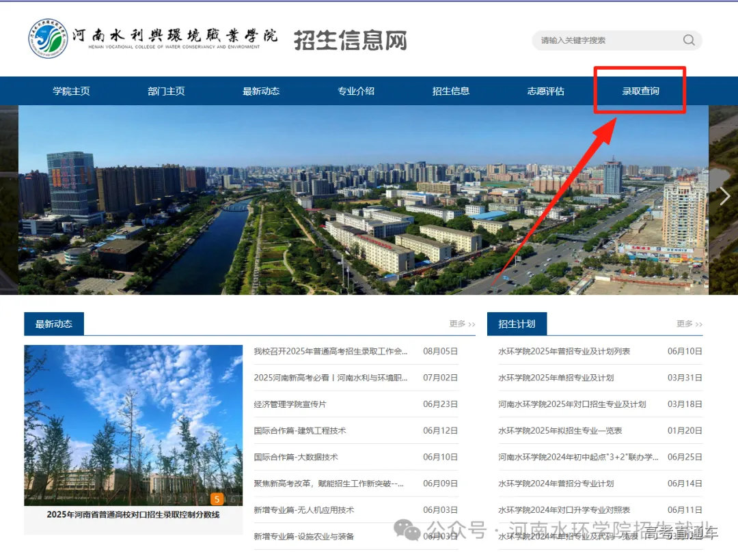Viewport: 738px width, 560px height.
Task: Open the highlighted 录取查询 menu
Action: (640, 91)
